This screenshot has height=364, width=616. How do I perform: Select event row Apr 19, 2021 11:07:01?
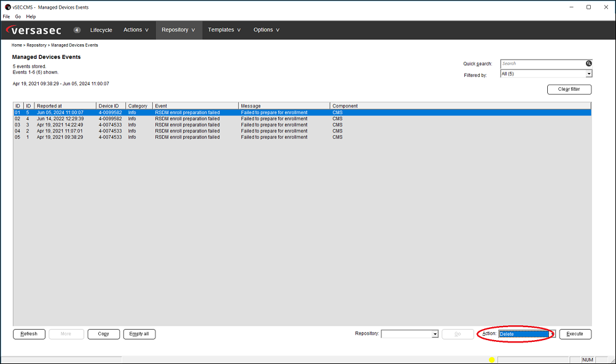(302, 131)
